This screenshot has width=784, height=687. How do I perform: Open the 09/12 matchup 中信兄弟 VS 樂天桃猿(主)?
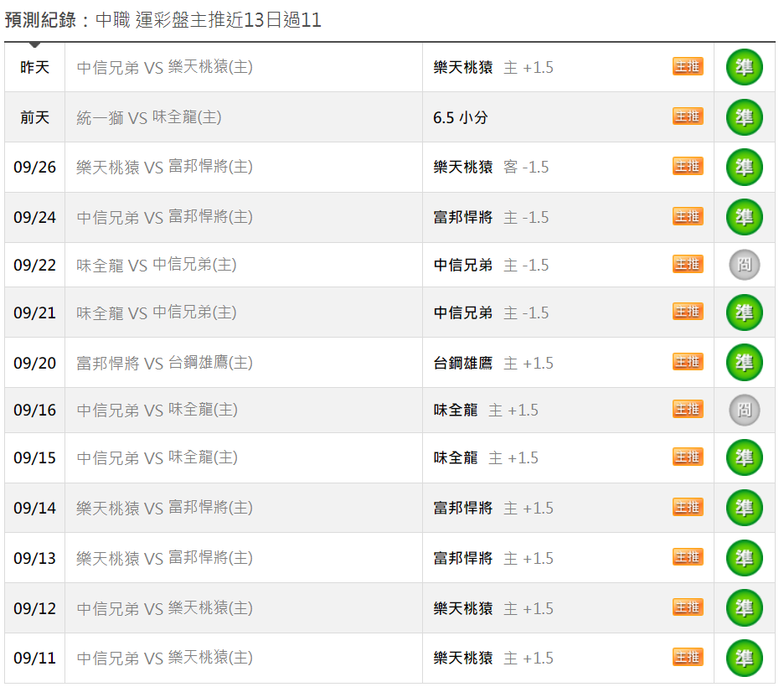pos(164,608)
